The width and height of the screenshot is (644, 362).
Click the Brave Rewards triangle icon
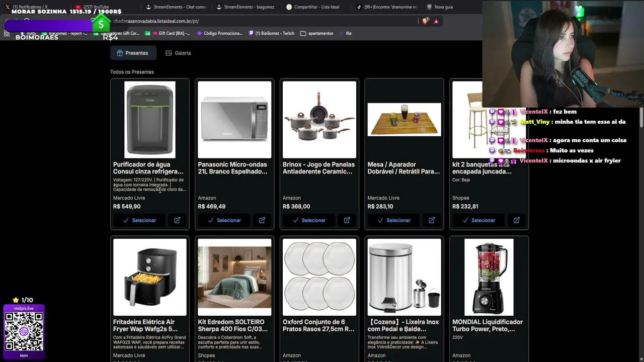point(436,21)
